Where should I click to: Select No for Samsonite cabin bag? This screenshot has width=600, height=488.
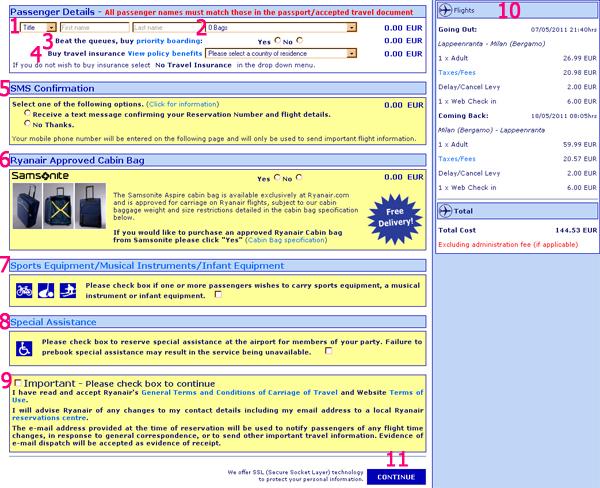pos(299,177)
